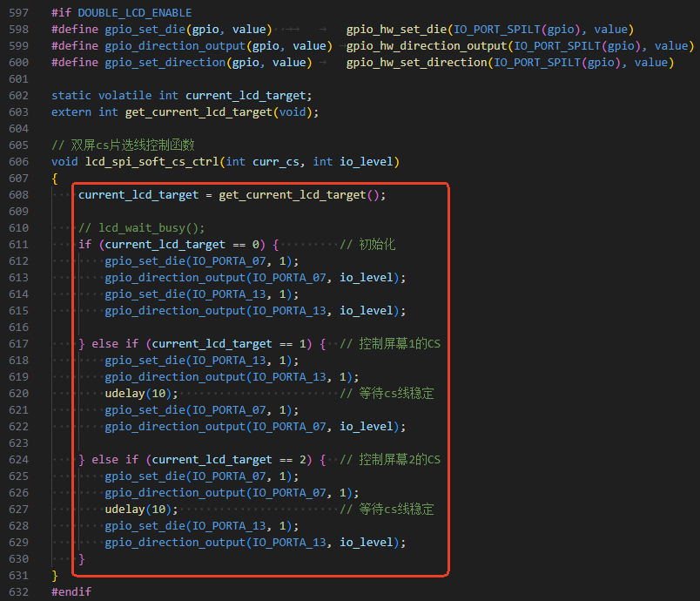Click the first udelay(10) call
Image resolution: width=700 pixels, height=601 pixels.
click(141, 394)
